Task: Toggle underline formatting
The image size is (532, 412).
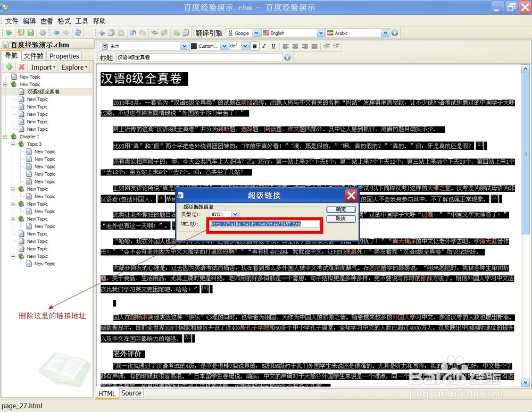Action: tap(273, 46)
